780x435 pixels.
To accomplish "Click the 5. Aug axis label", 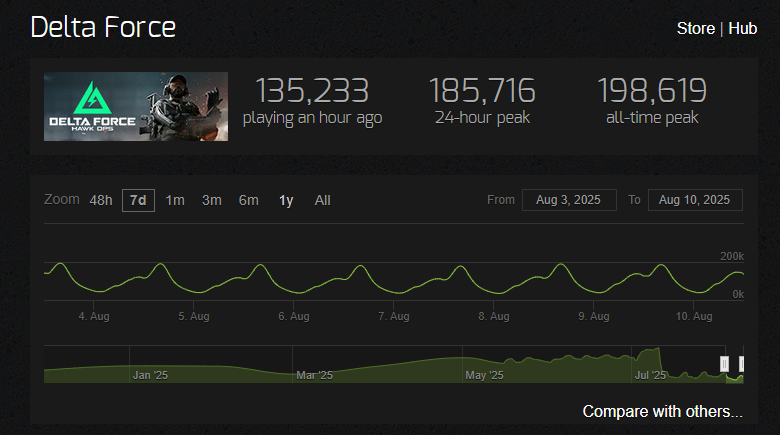I will point(194,316).
